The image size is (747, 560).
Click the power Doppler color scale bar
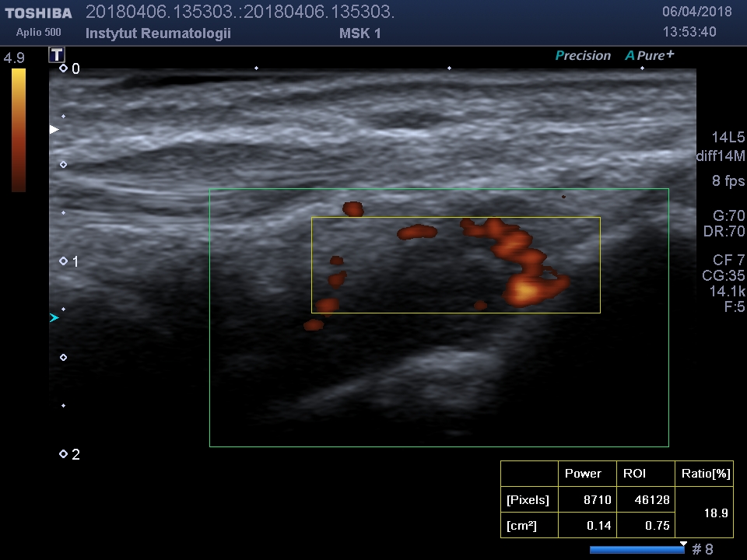(x=19, y=130)
